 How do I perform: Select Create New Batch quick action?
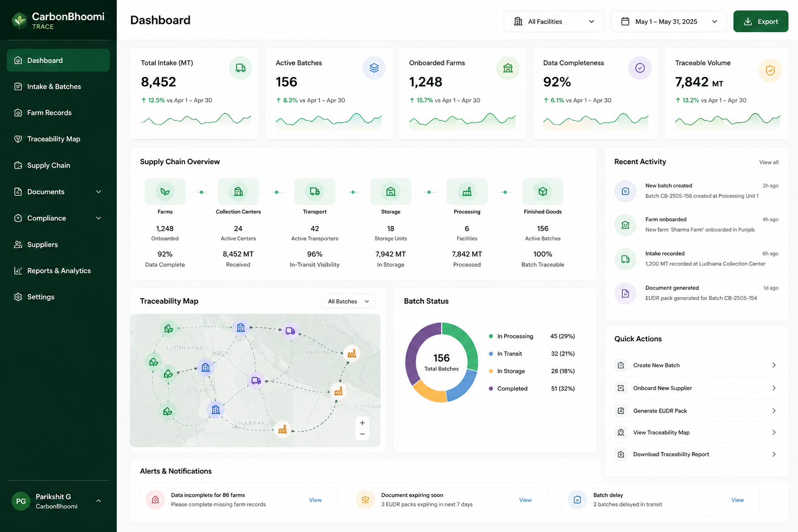coord(696,365)
